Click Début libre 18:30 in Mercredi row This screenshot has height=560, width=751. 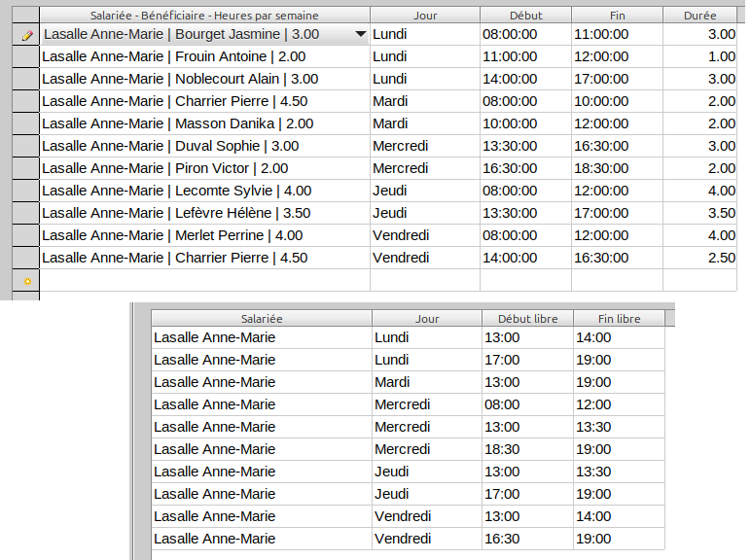(528, 449)
